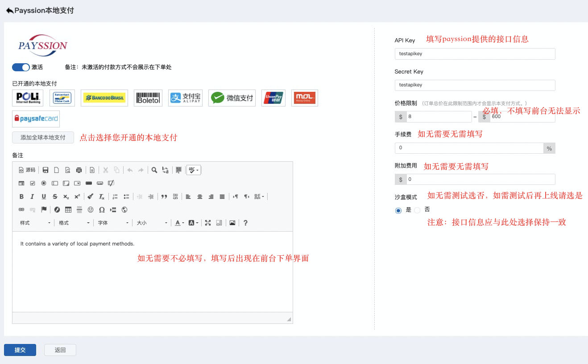This screenshot has width=588, height=364.
Task: Click the Copy Formatting brush icon
Action: click(90, 196)
